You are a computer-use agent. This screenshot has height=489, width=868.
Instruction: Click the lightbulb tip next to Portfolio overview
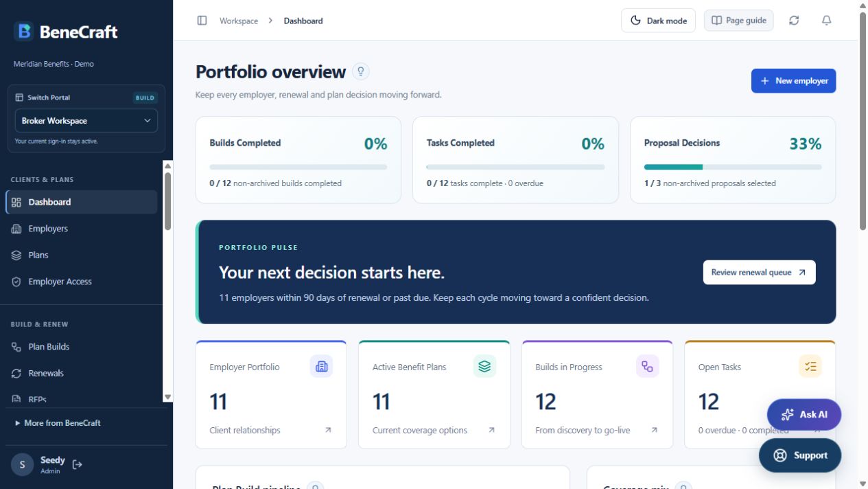tap(361, 71)
